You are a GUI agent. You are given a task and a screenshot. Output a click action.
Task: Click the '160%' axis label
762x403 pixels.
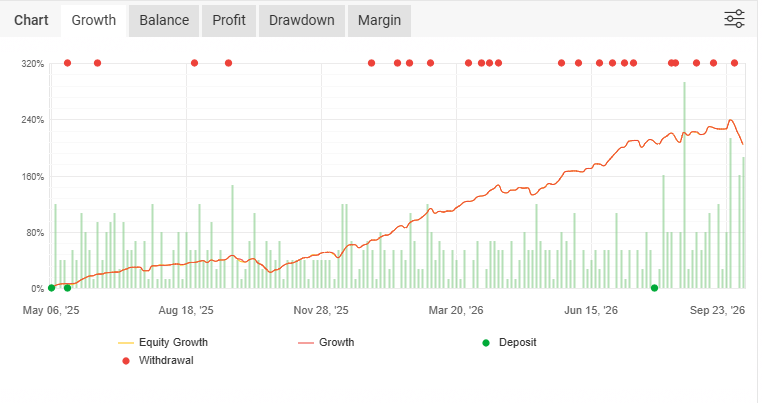(x=33, y=176)
